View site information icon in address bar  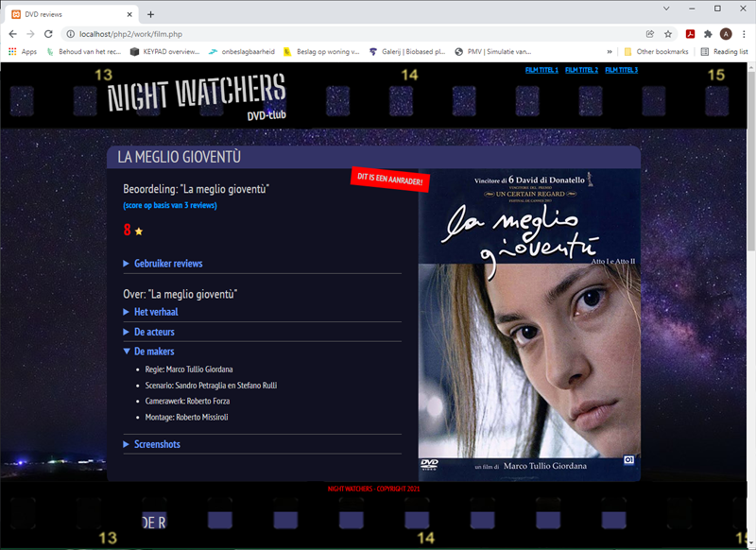click(70, 34)
